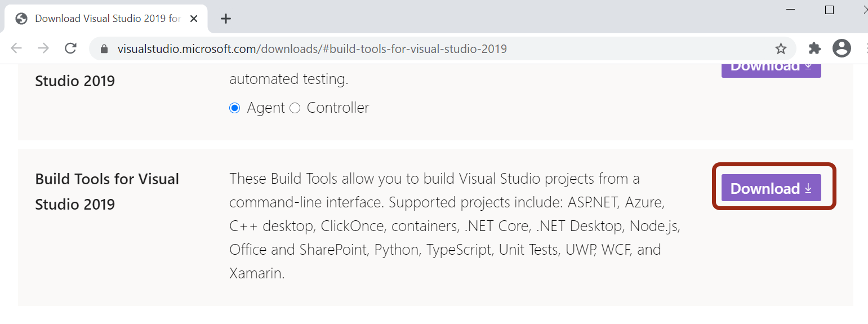The width and height of the screenshot is (868, 324).
Task: Click the browser Forward arrow
Action: pos(43,48)
